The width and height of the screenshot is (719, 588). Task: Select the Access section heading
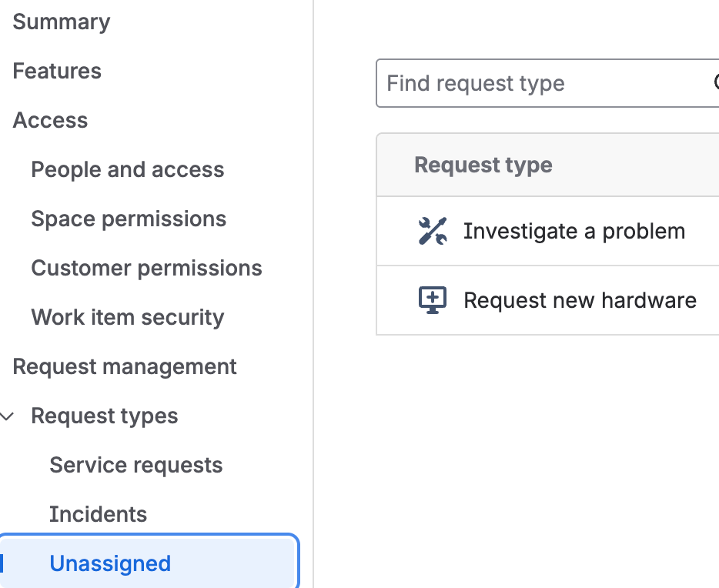click(50, 120)
